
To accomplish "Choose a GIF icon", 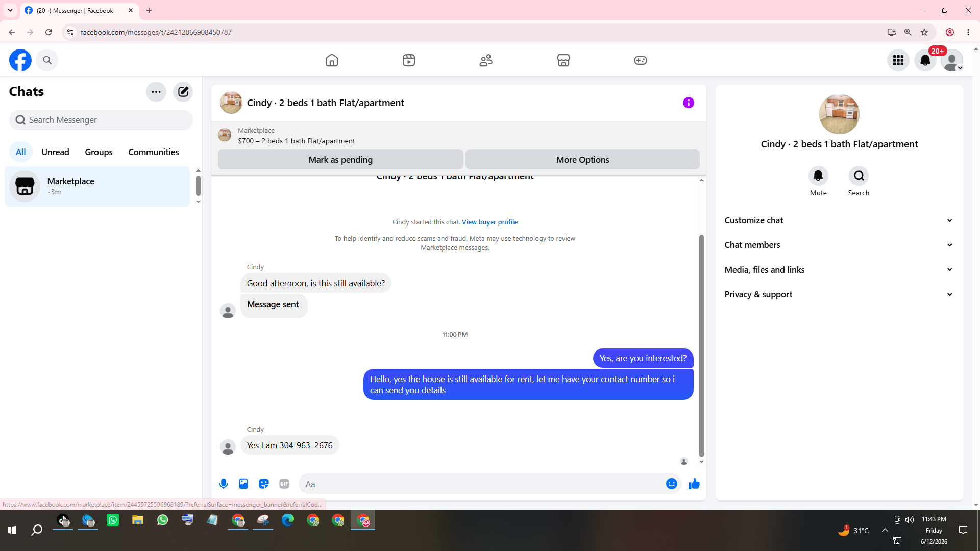I will click(284, 484).
